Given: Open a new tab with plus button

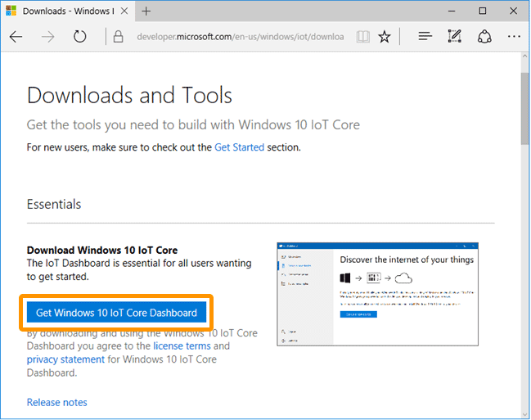Looking at the screenshot, I should 146,11.
